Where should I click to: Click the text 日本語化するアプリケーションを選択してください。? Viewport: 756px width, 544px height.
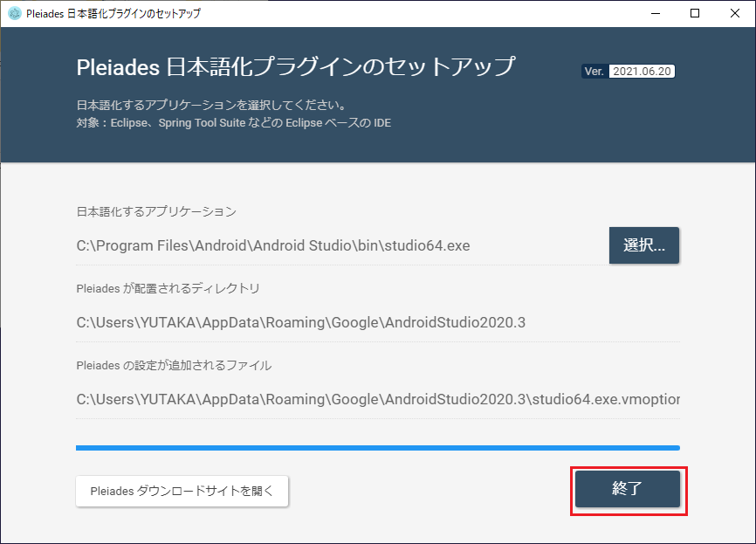(211, 105)
